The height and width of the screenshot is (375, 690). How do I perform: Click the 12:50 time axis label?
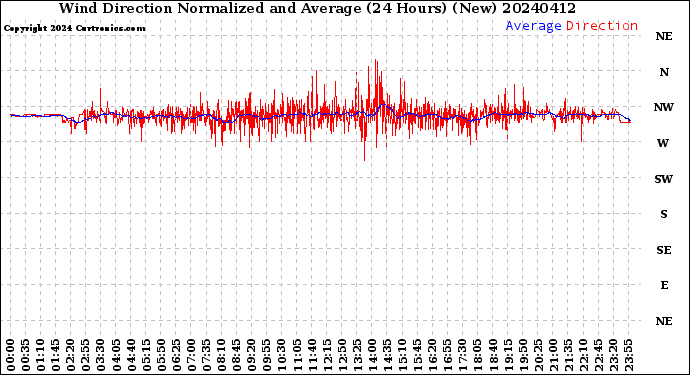click(x=341, y=355)
